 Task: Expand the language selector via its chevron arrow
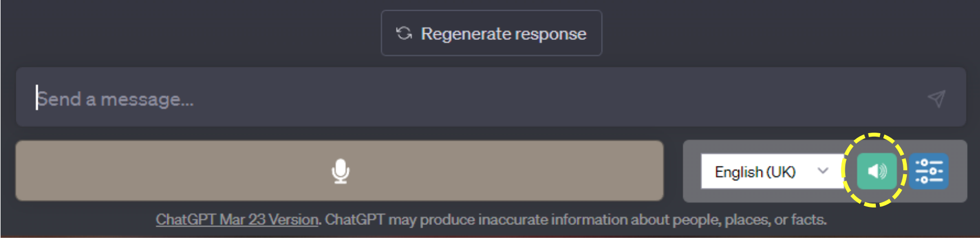[823, 170]
